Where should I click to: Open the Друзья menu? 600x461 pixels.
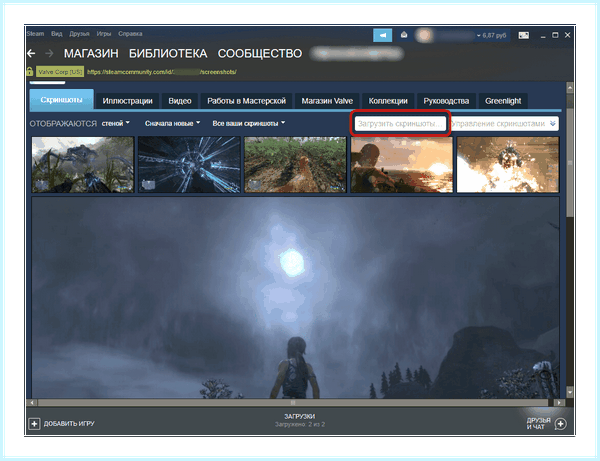point(79,34)
